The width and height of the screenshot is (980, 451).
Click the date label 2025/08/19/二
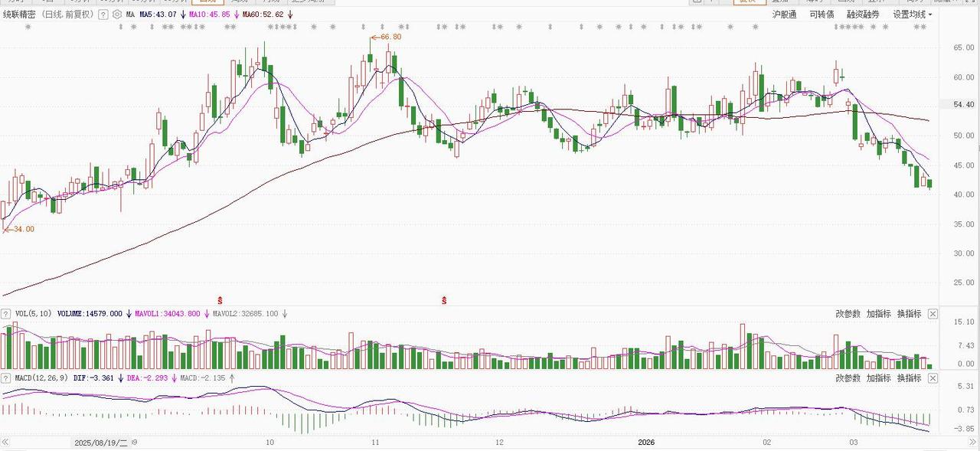click(100, 443)
